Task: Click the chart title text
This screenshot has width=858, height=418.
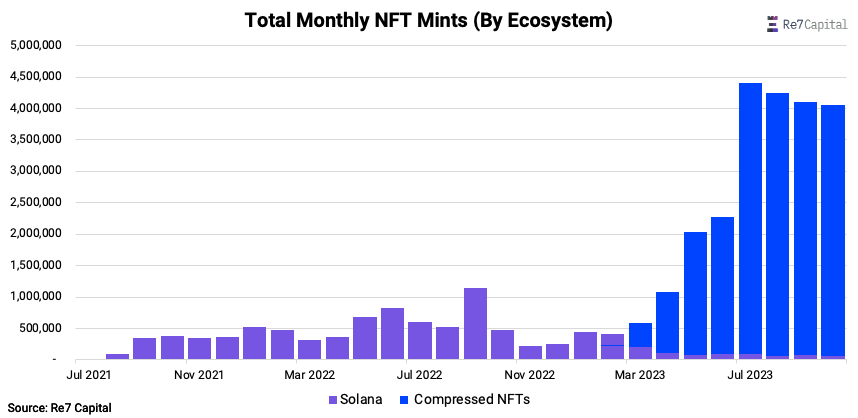Action: 429,20
